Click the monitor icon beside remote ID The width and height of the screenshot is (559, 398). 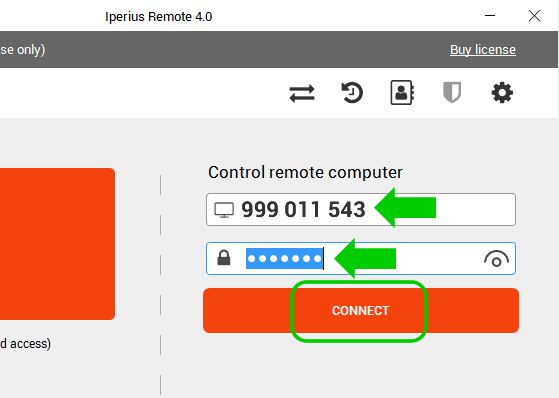pyautogui.click(x=224, y=210)
